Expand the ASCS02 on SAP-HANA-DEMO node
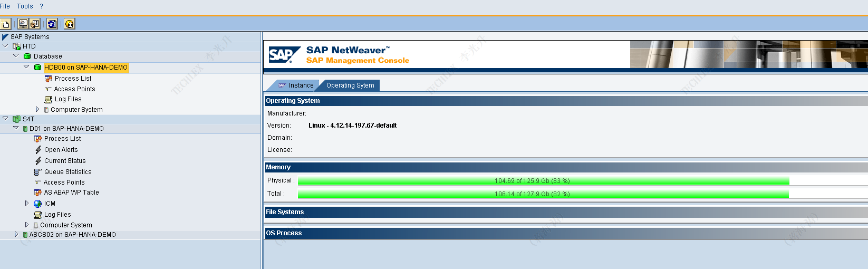 pyautogui.click(x=16, y=234)
